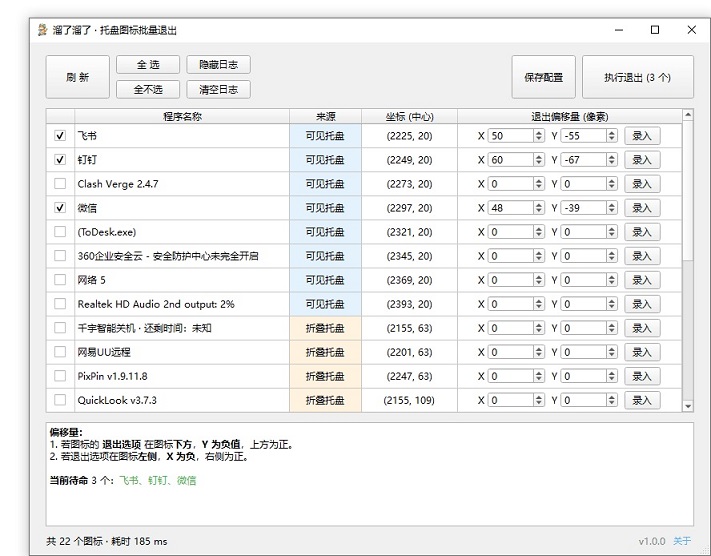Screen dimensions: 711x556
Task: Tick the PixPin v1.9.11.8 checkbox
Action: pos(60,376)
